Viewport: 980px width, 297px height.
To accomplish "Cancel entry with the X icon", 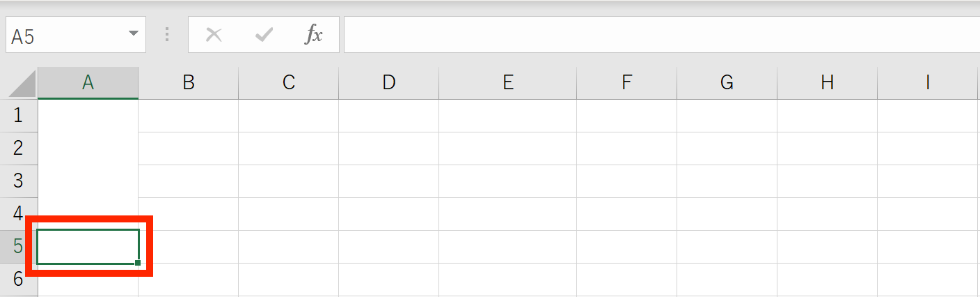I will tap(214, 35).
